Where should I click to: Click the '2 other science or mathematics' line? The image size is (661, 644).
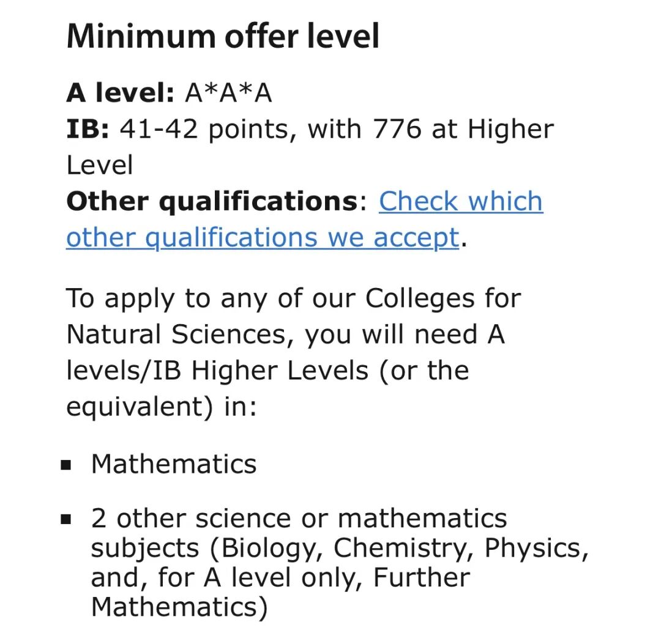(299, 518)
